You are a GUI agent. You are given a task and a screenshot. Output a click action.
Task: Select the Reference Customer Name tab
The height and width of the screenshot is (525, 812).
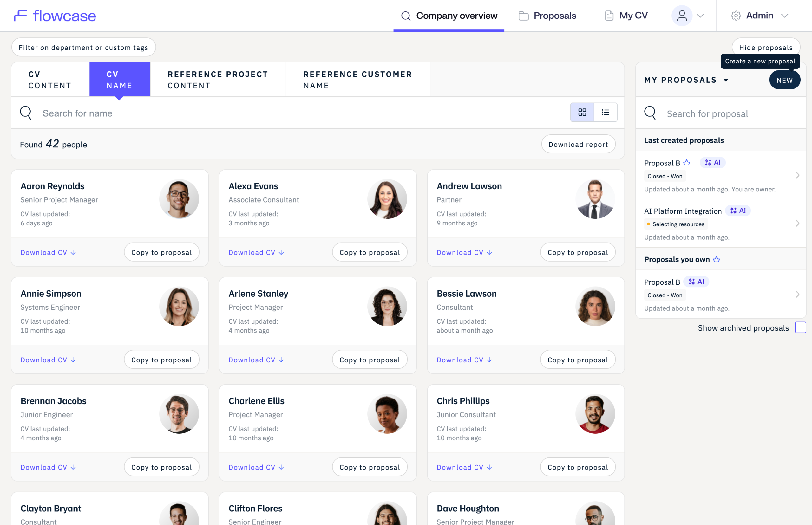point(358,80)
